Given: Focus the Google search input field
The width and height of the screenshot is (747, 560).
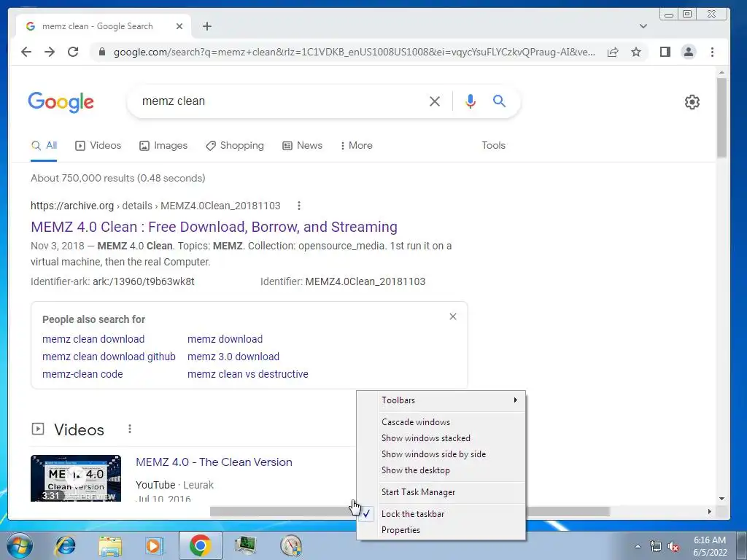Looking at the screenshot, I should 281,101.
